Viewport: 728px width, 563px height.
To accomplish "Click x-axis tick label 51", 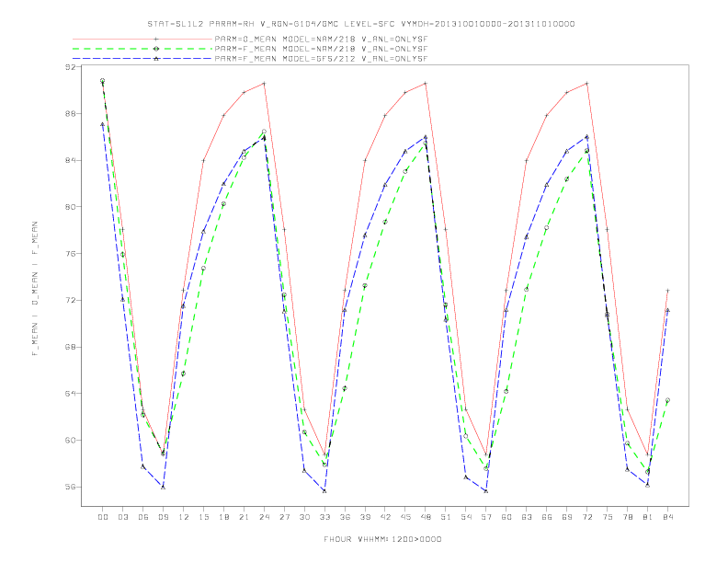I will pyautogui.click(x=446, y=517).
